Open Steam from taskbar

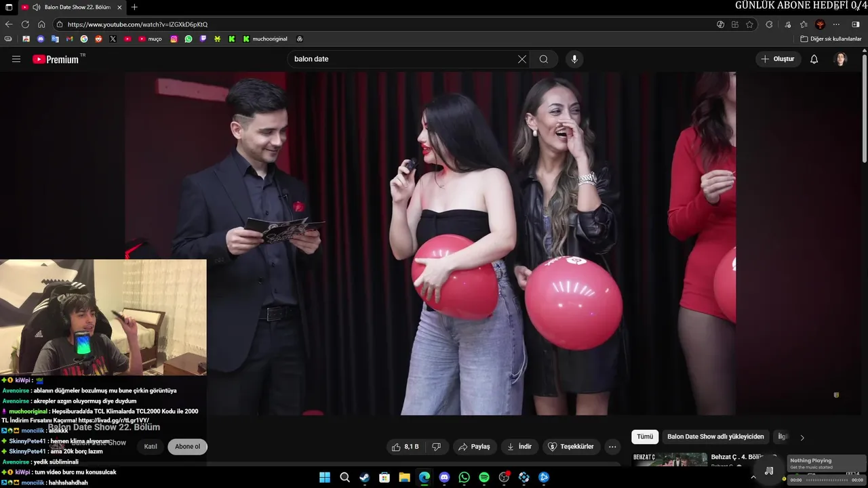coord(364,477)
